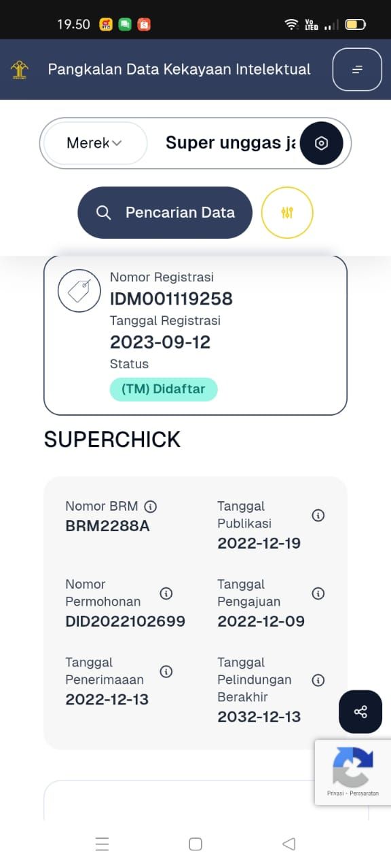
Task: Expand the Merek category dropdown
Action: (95, 143)
